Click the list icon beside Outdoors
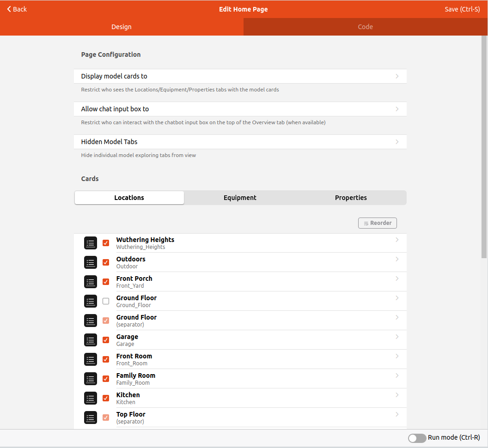The height and width of the screenshot is (448, 488). pos(90,262)
